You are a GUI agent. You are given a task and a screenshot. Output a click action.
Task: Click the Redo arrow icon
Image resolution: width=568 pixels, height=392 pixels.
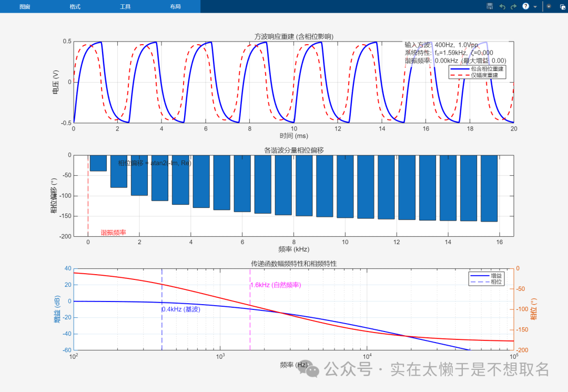pos(513,6)
